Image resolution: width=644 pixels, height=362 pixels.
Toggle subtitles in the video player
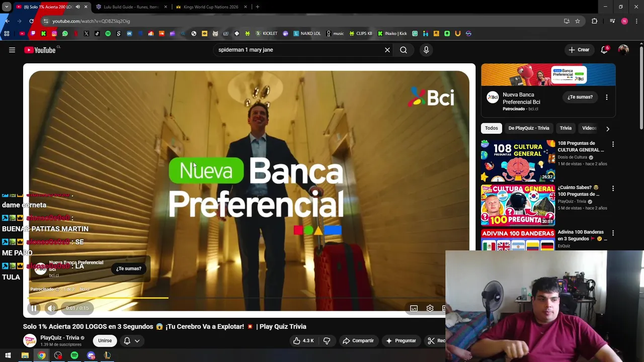click(x=414, y=308)
